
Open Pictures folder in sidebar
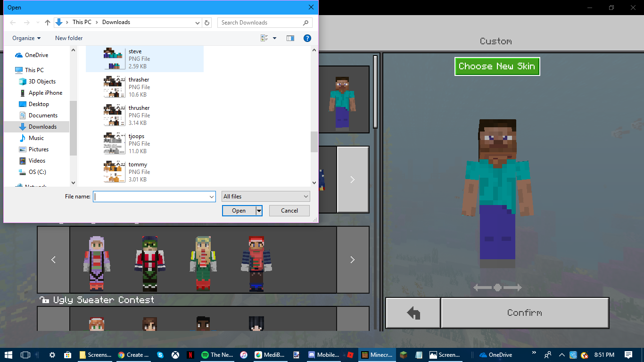click(39, 149)
